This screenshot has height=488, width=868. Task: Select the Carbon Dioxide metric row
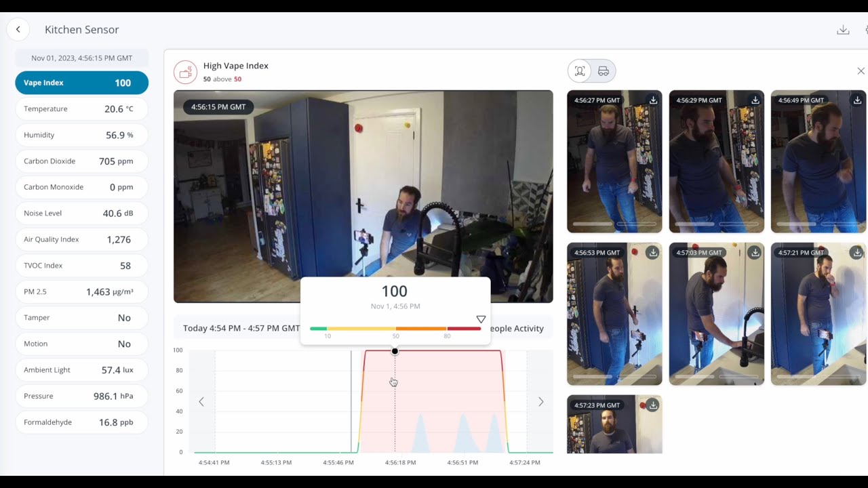[x=82, y=161]
